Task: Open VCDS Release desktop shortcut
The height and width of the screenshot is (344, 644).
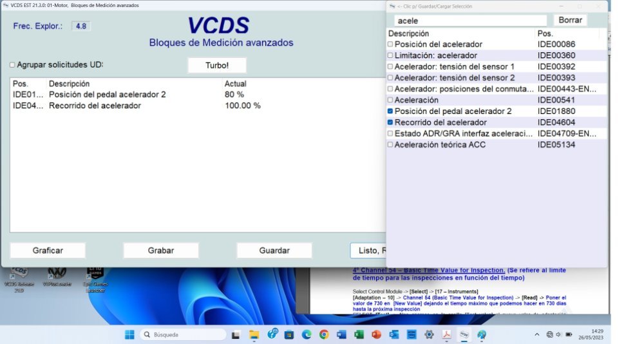Action: coord(19,279)
